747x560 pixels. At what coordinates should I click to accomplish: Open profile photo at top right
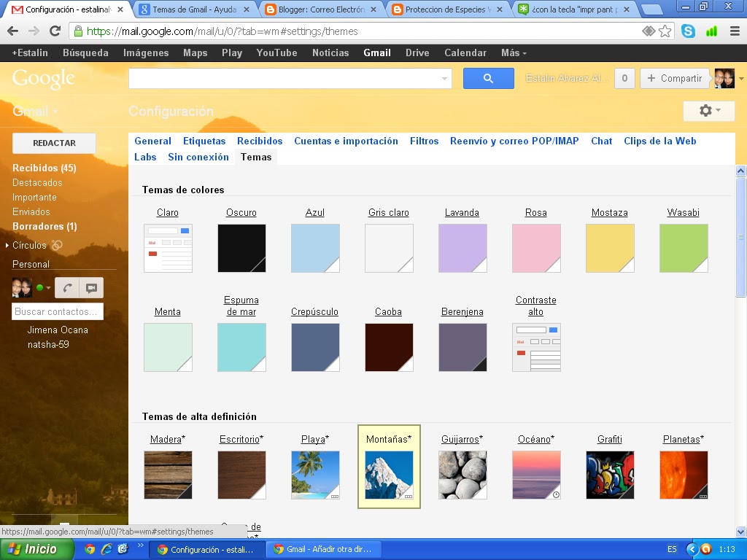pos(724,78)
